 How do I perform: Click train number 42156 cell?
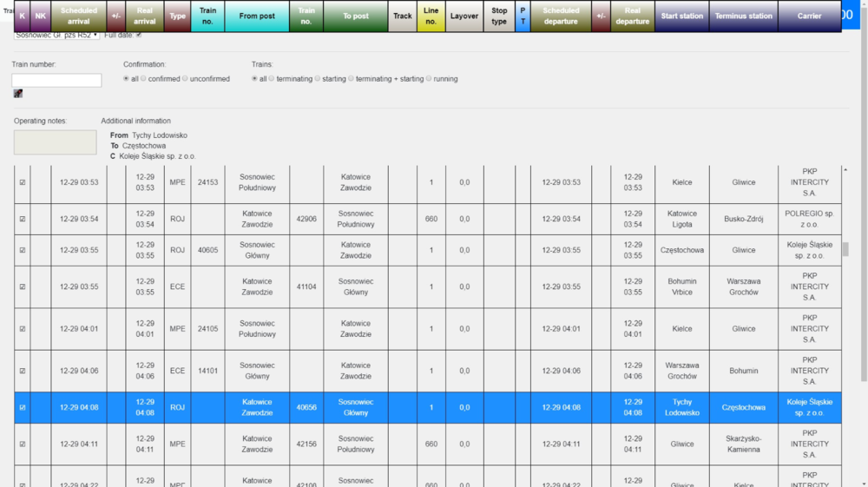click(x=306, y=444)
